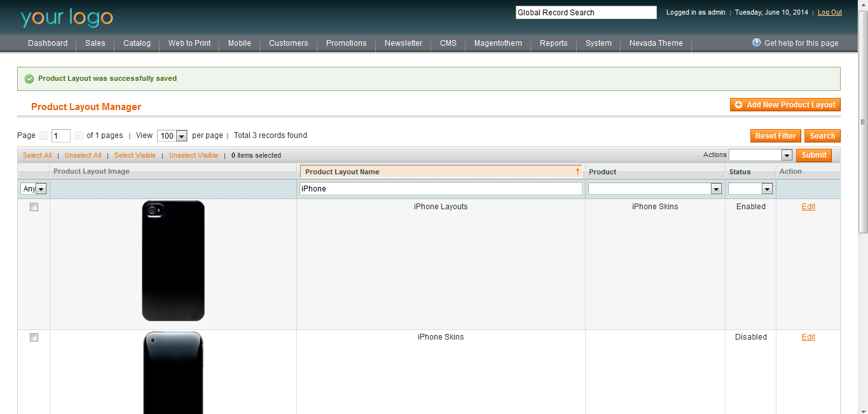
Task: Open the Actions dropdown
Action: click(761, 155)
